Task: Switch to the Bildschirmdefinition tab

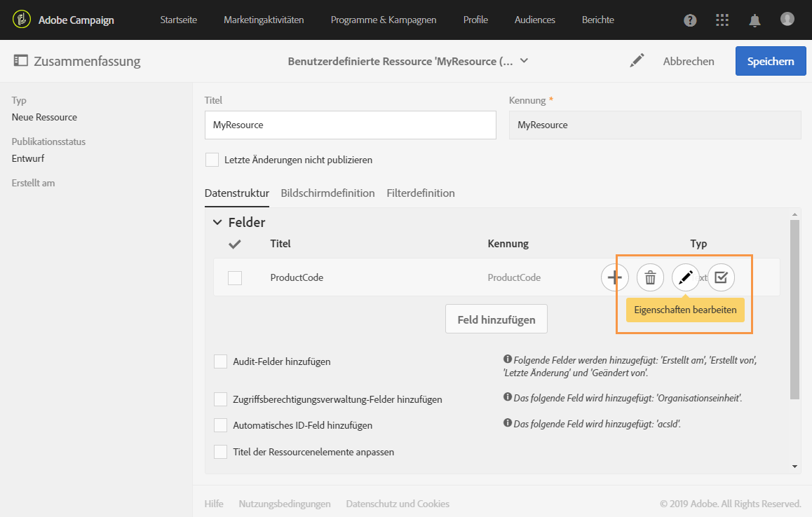Action: coord(327,193)
